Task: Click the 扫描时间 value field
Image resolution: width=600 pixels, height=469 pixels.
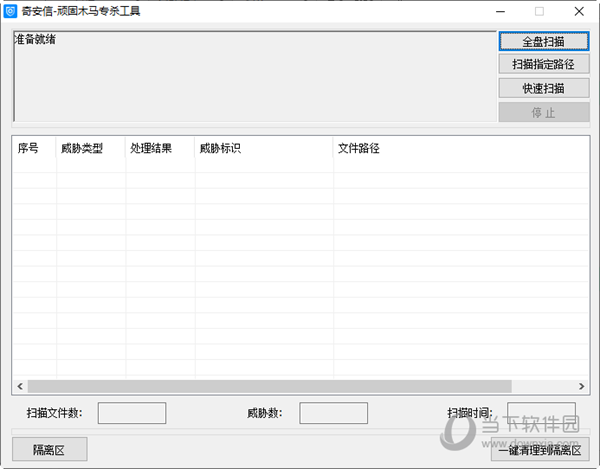Action: [541, 413]
